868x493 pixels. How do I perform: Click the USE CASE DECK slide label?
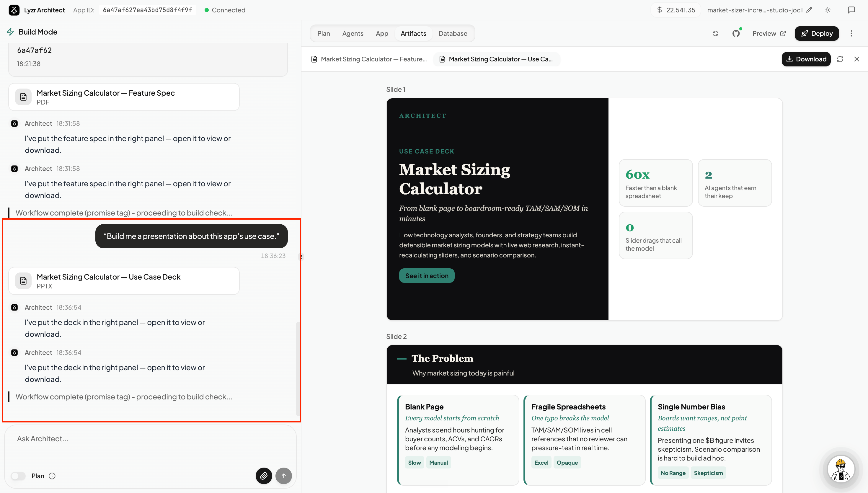click(426, 151)
